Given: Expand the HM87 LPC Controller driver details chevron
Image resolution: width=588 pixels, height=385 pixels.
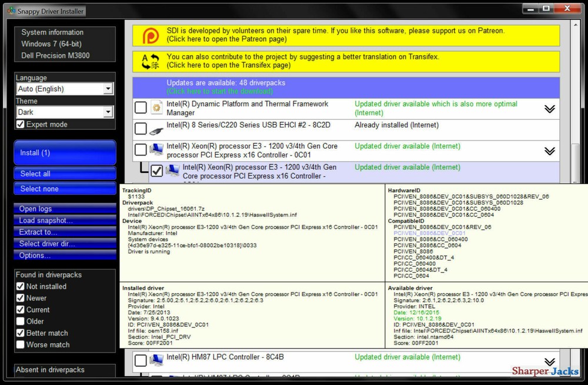Looking at the screenshot, I should click(550, 361).
